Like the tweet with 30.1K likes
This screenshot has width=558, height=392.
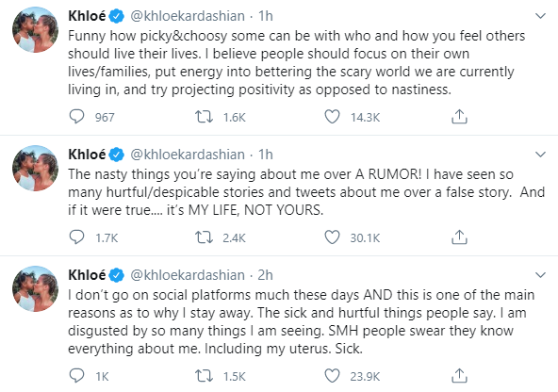332,237
